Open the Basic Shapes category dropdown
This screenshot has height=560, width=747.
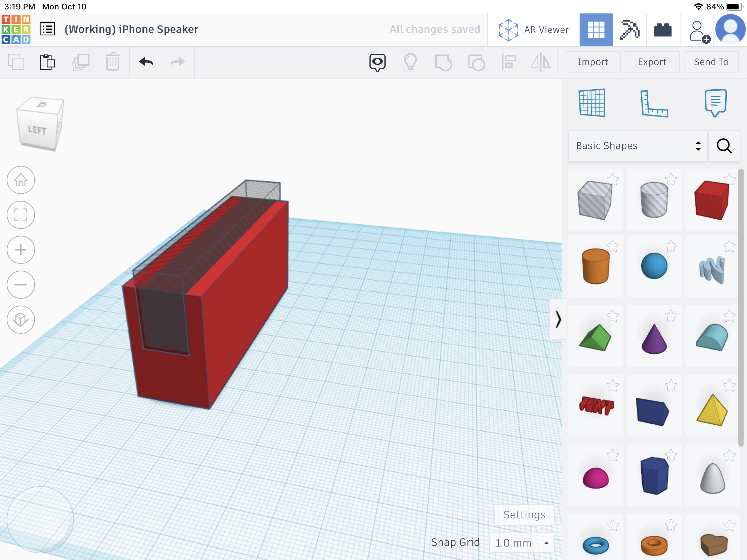(x=638, y=146)
